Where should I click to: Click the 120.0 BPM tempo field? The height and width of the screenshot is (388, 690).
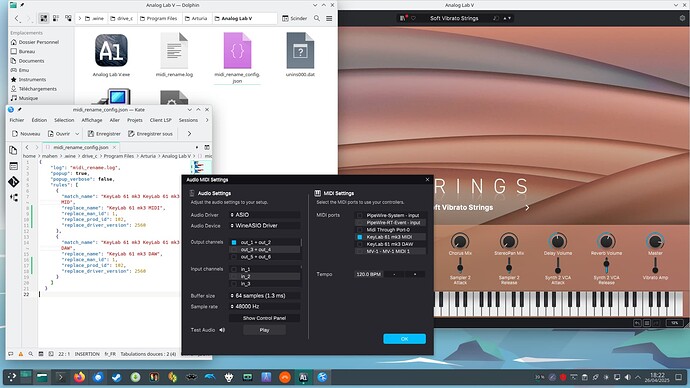(x=368, y=274)
